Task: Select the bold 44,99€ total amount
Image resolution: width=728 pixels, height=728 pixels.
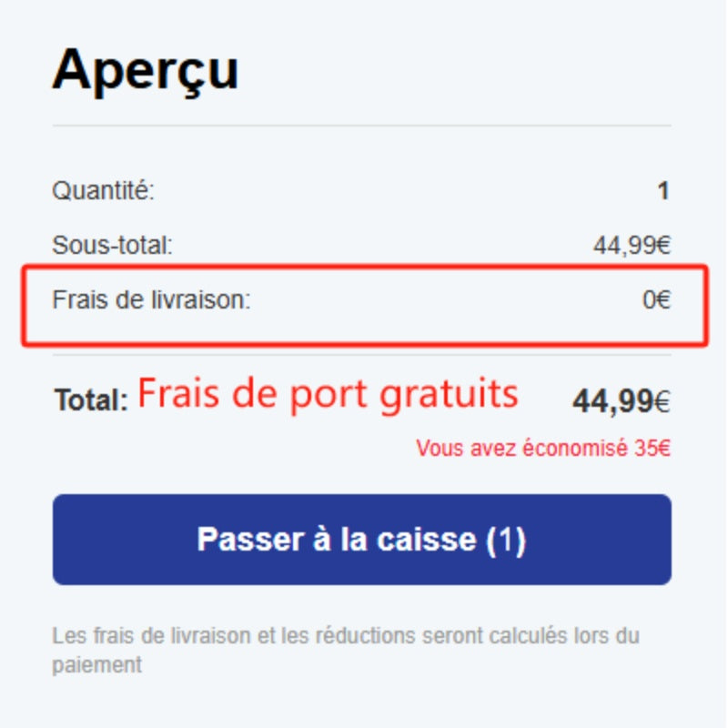Action: point(622,400)
